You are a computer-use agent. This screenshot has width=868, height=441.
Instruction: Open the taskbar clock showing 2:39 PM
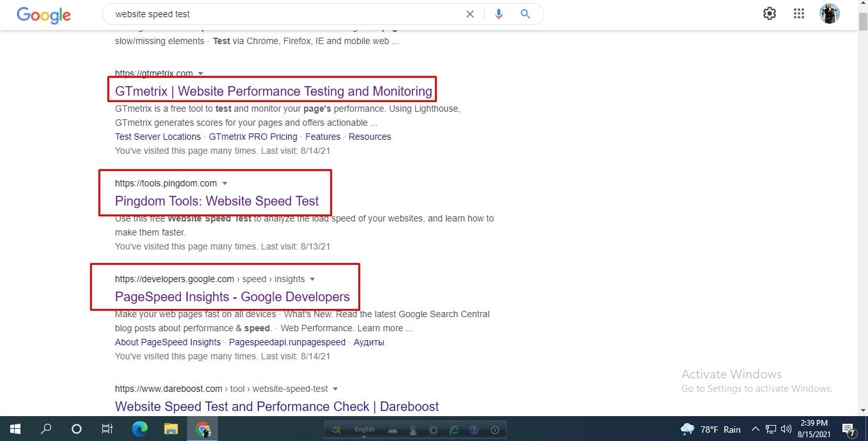[814, 429]
